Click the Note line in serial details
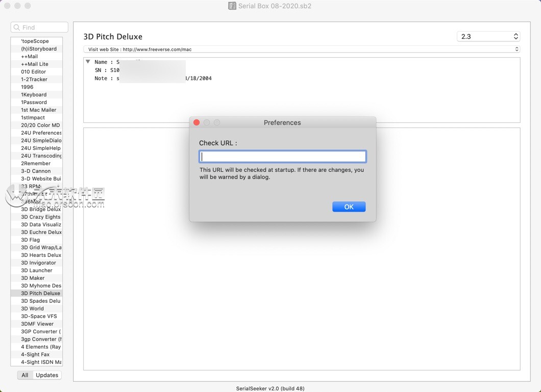Viewport: 541px width, 392px height. [153, 79]
